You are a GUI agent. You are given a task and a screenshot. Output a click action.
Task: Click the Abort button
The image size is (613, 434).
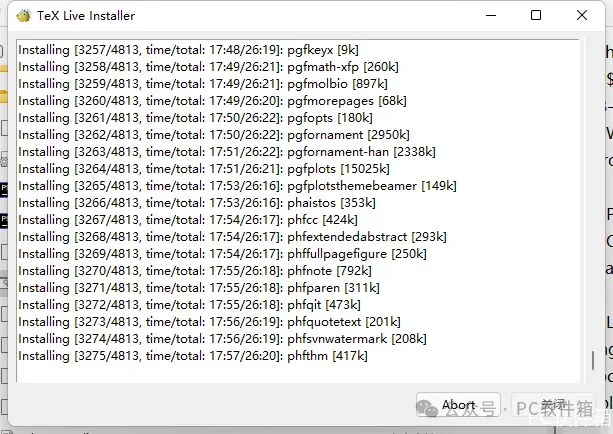coord(458,405)
